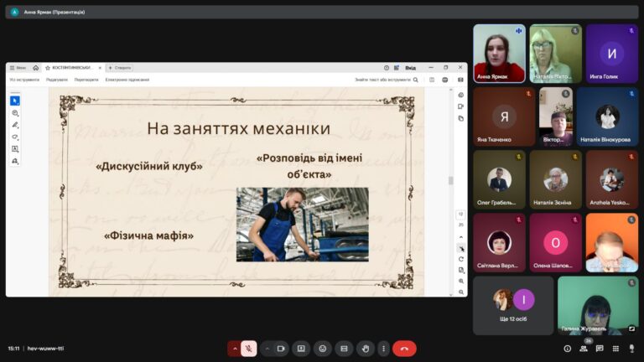Click the red leave call button
Viewport: 644px width, 362px height.
click(x=404, y=349)
